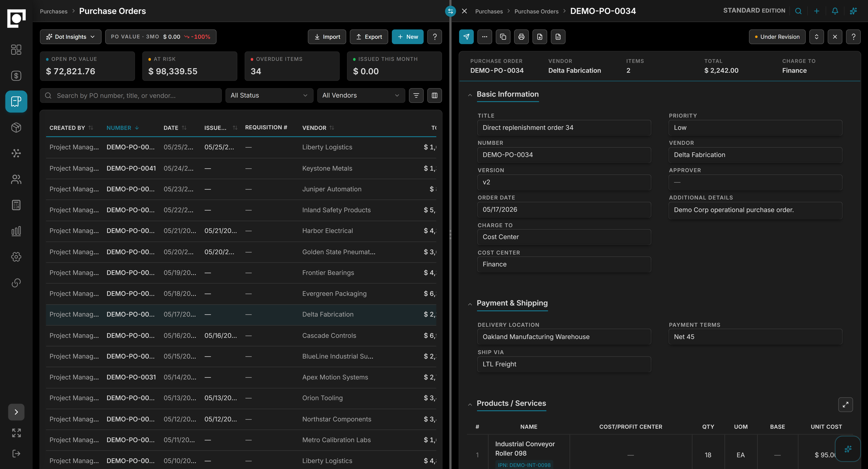The image size is (868, 469).
Task: Open the integrations link icon in sidebar
Action: click(x=16, y=283)
